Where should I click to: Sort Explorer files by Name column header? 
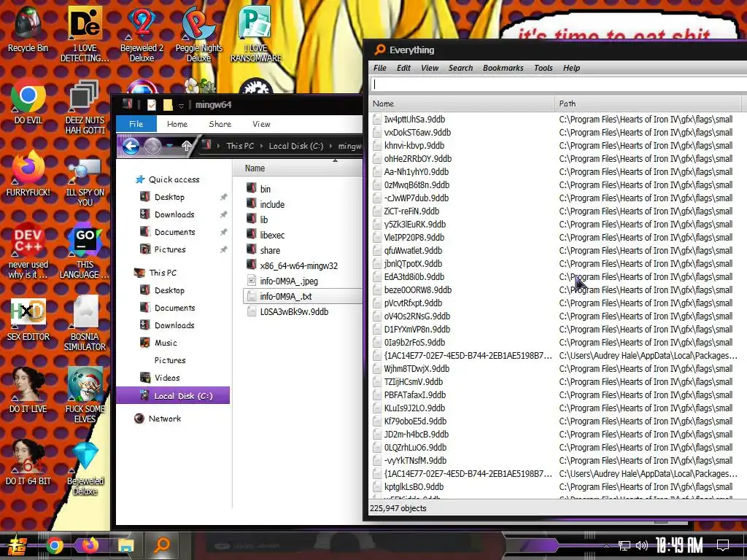click(298, 168)
